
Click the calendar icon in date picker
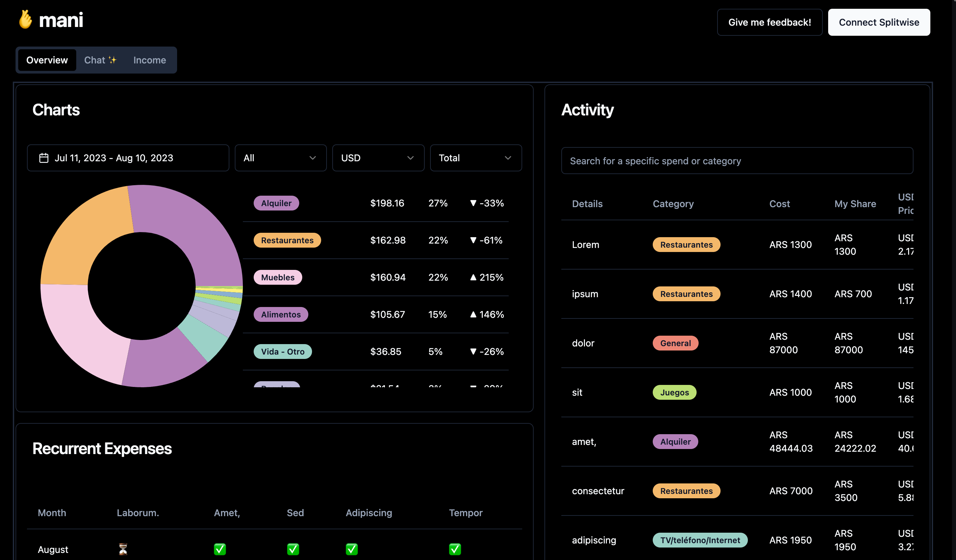[44, 158]
